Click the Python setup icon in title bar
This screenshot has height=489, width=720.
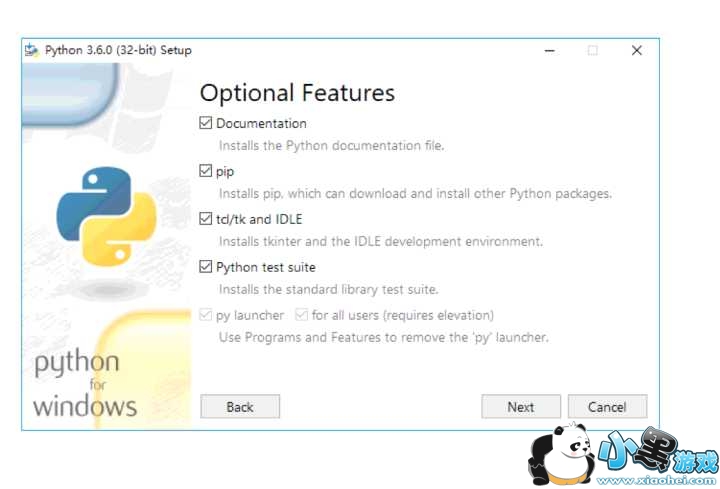point(32,50)
